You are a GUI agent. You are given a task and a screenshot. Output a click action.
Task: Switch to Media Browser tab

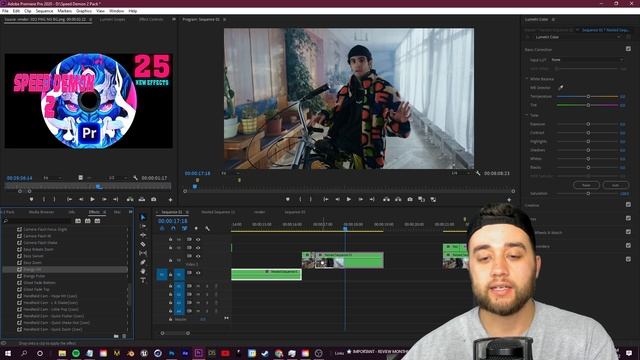tap(41, 212)
